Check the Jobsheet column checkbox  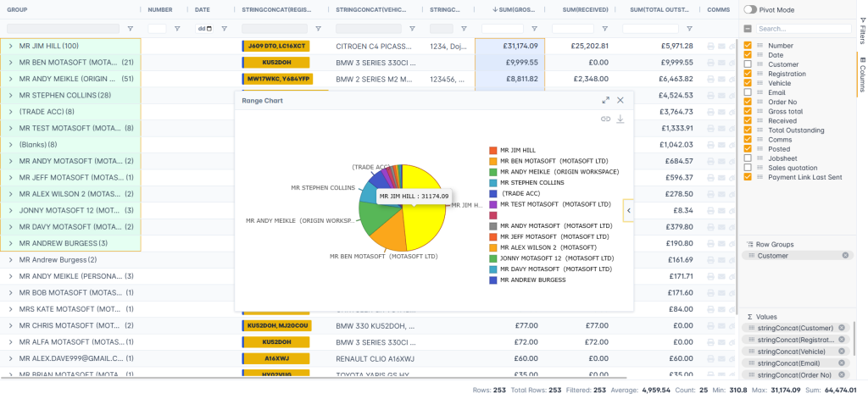pyautogui.click(x=748, y=158)
